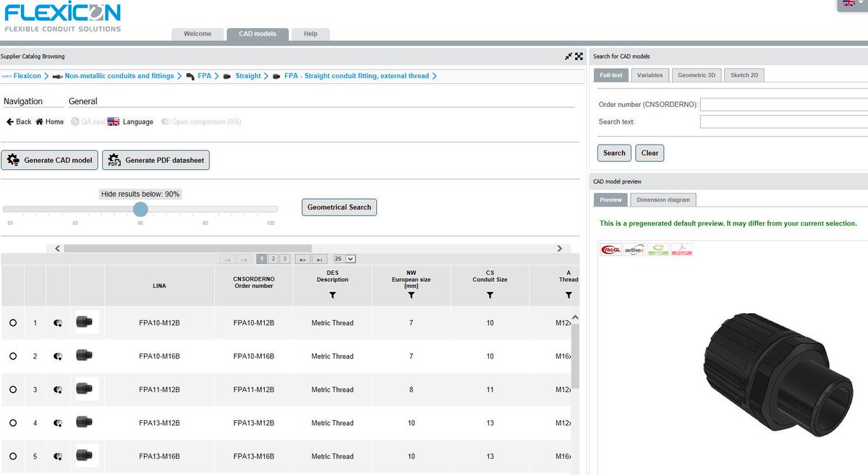Expand chevron after FPA - Straight conduit fitting breadcrumb
The width and height of the screenshot is (868, 475).
click(x=434, y=76)
